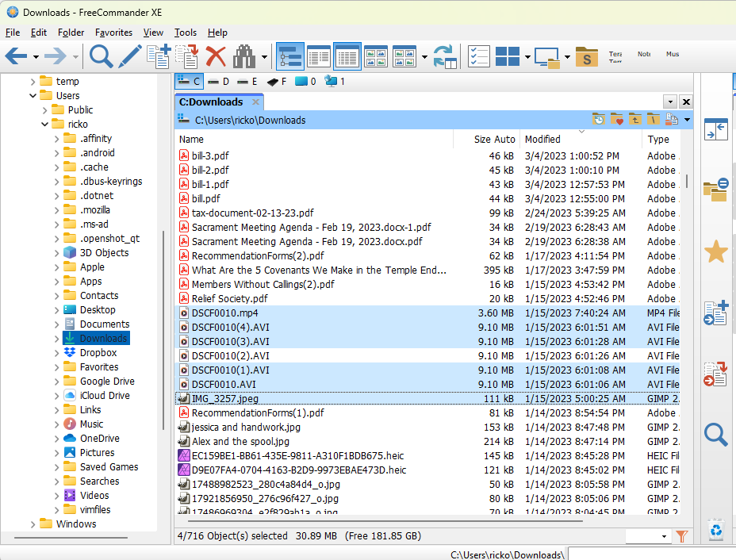Expand the Windows folder in tree
This screenshot has height=560, width=736.
33,524
